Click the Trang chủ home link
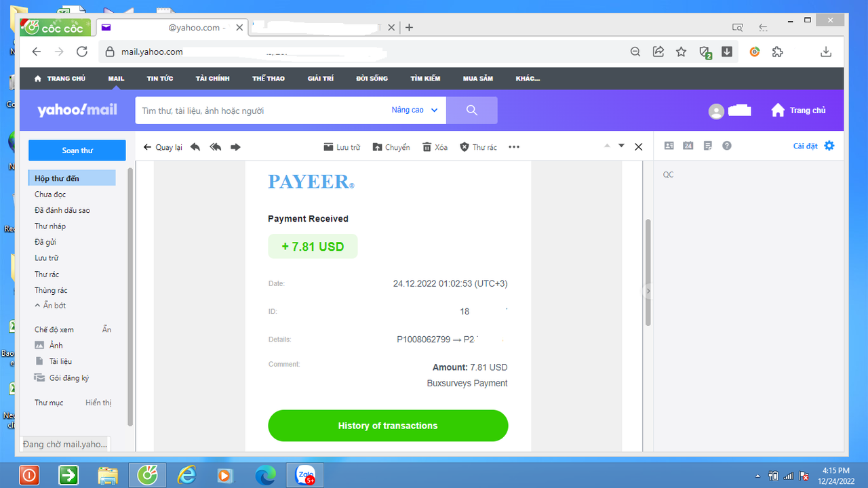 point(798,110)
